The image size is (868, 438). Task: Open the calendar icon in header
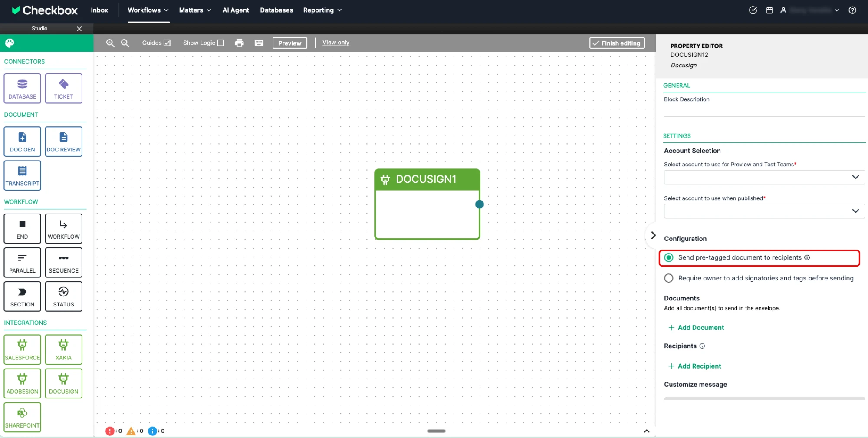click(769, 10)
